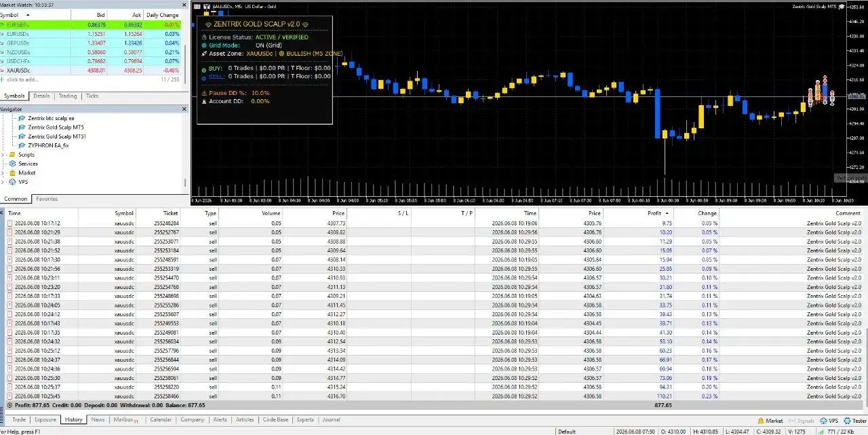Image resolution: width=868 pixels, height=435 pixels.
Task: Switch to the Details tab
Action: click(x=41, y=96)
